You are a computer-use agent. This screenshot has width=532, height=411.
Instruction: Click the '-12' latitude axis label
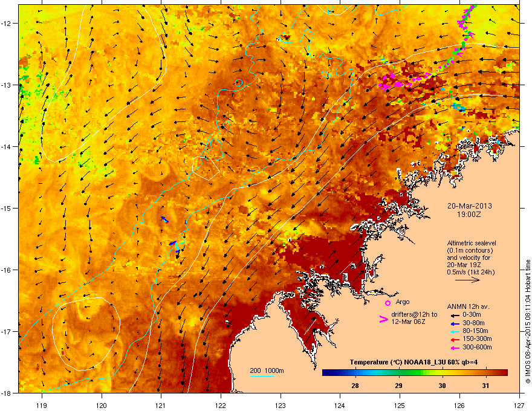point(6,24)
